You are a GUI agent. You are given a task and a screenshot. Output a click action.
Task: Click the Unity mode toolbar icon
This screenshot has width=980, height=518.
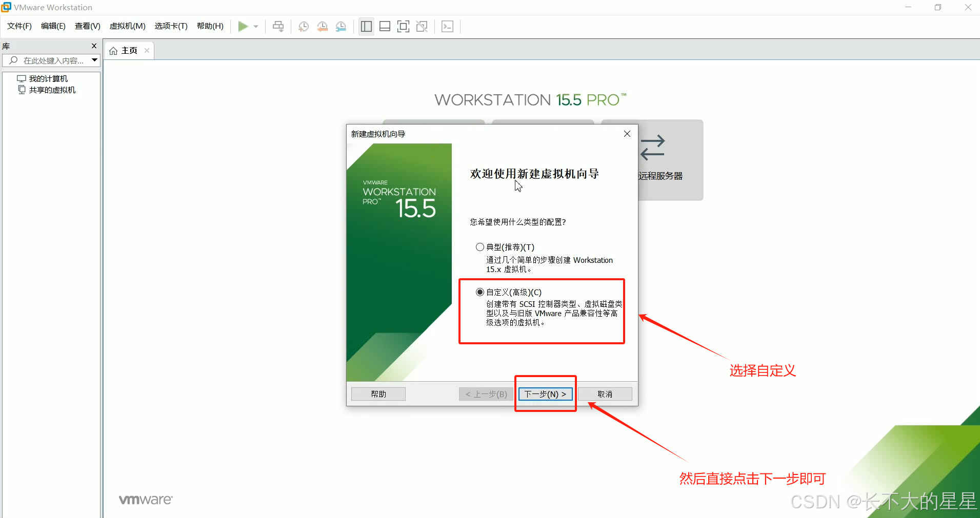(422, 26)
